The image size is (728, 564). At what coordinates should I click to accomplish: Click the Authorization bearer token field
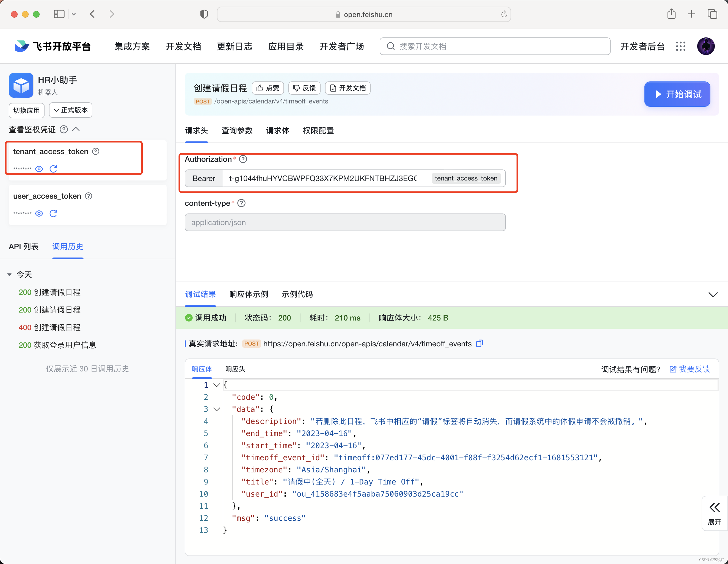323,179
